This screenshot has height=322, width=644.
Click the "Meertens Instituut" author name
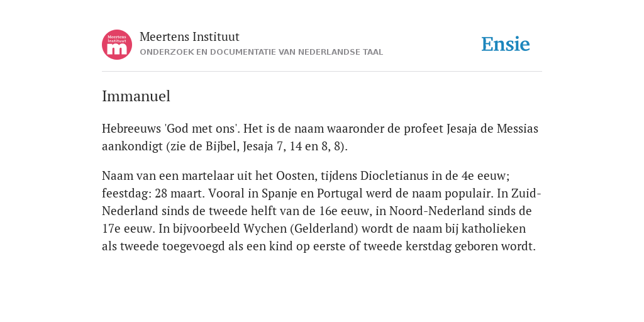point(189,36)
